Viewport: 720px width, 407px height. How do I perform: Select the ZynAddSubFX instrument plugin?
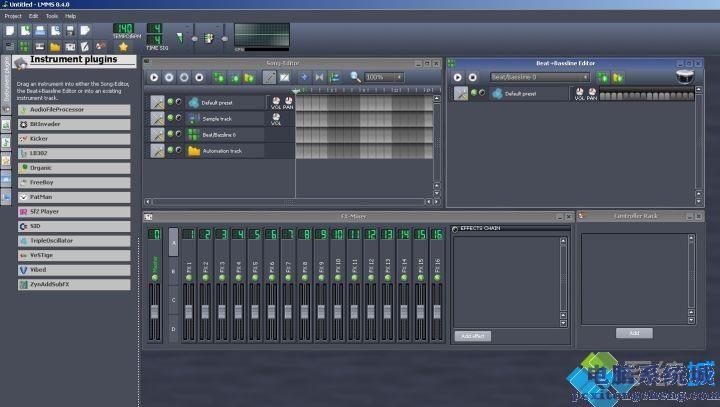74,284
